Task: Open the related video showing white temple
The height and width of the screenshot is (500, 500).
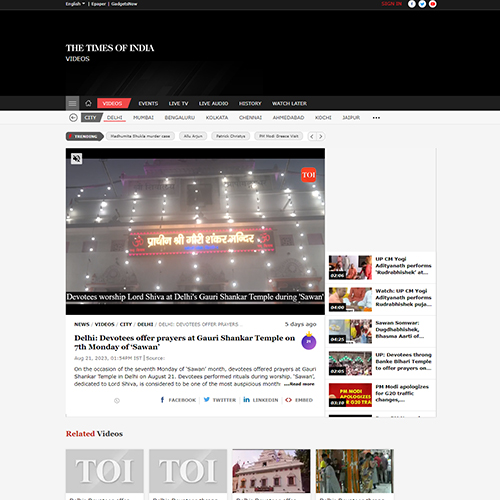Action: 271,471
